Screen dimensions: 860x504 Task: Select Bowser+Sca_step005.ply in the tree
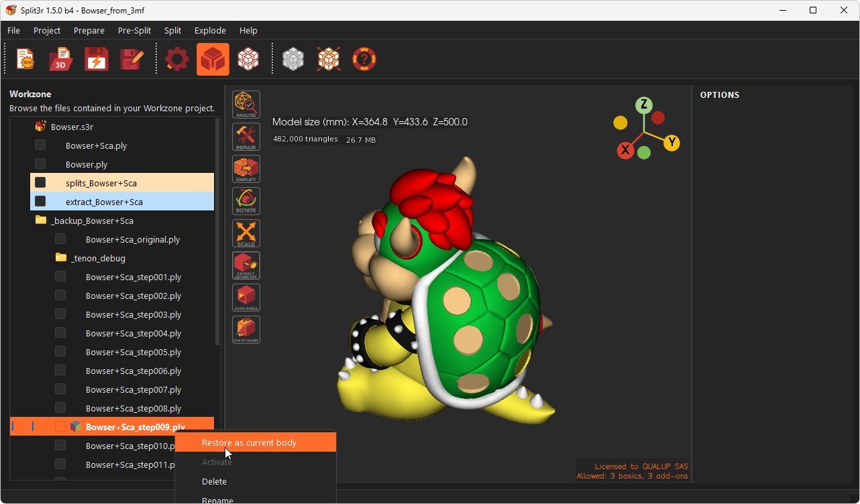point(133,352)
